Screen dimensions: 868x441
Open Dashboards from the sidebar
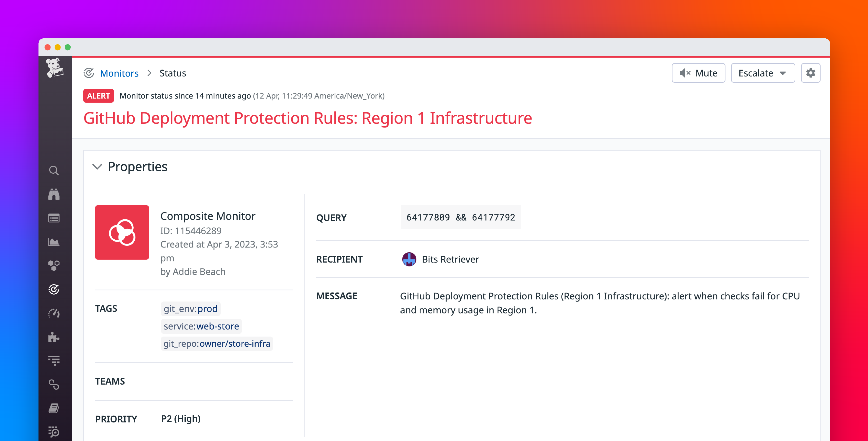(x=54, y=241)
